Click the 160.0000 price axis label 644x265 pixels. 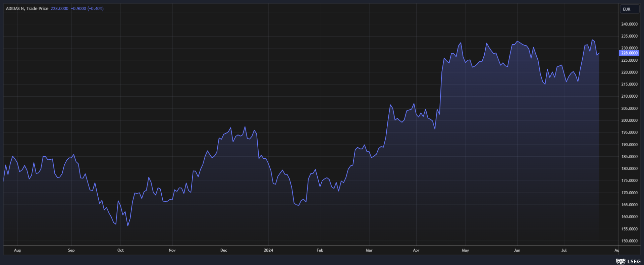coord(629,217)
